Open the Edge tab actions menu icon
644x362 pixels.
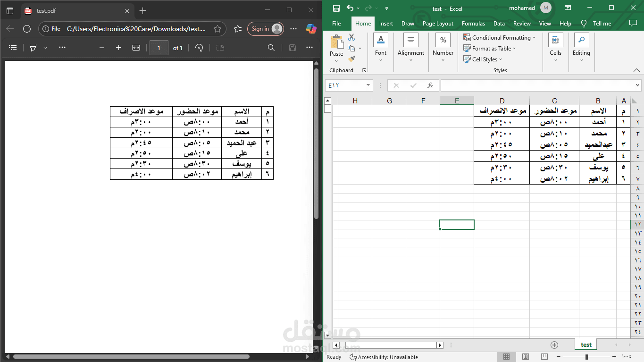10,10
